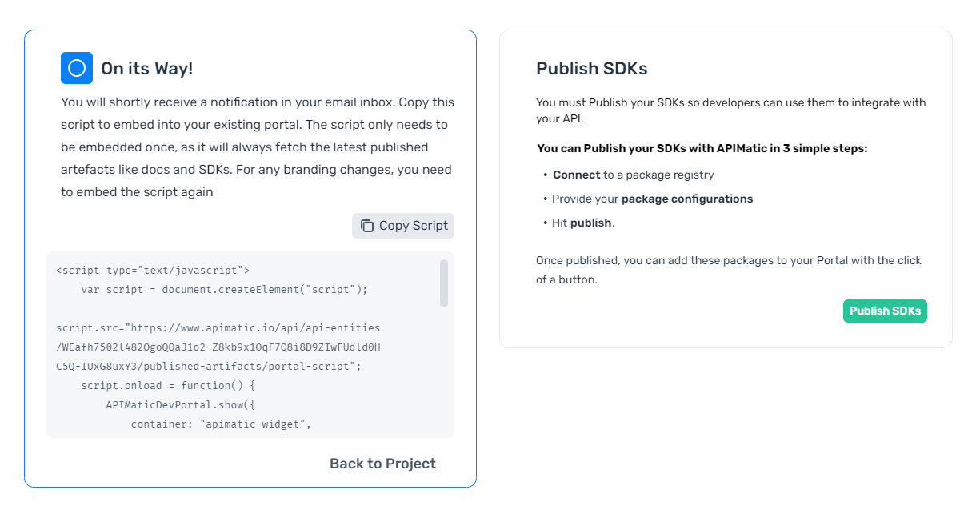Click the Provide your package configurations bullet
The height and width of the screenshot is (514, 980).
[x=648, y=199]
